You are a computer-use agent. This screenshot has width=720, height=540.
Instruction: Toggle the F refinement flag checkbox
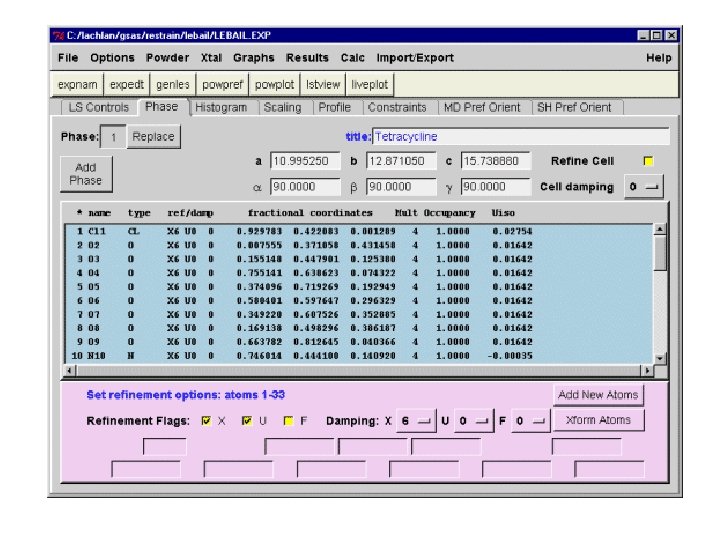tap(288, 421)
